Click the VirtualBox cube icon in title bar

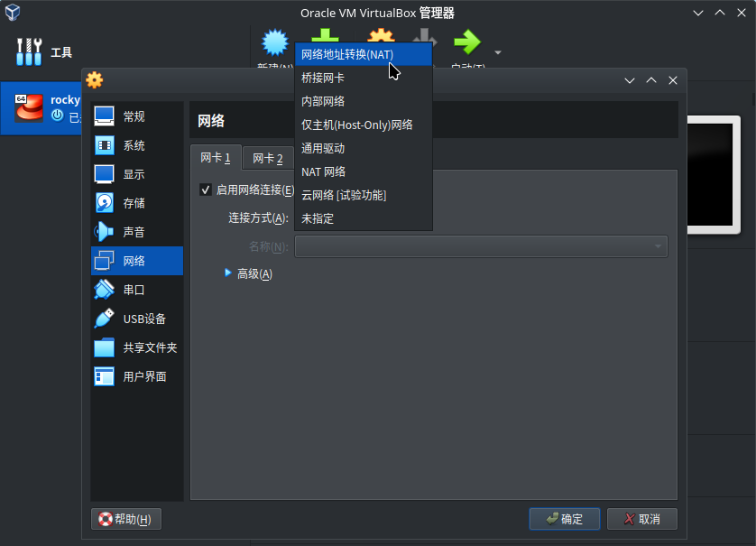coord(13,13)
